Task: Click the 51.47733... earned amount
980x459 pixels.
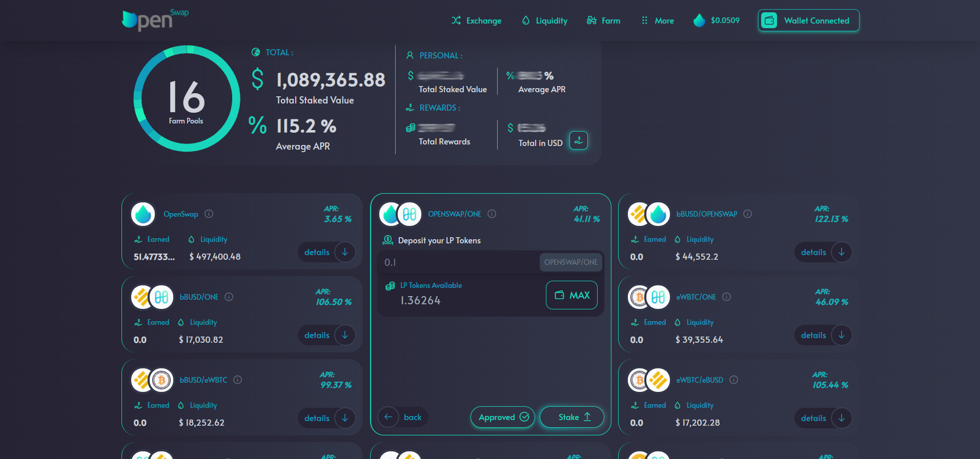Action: click(x=154, y=257)
